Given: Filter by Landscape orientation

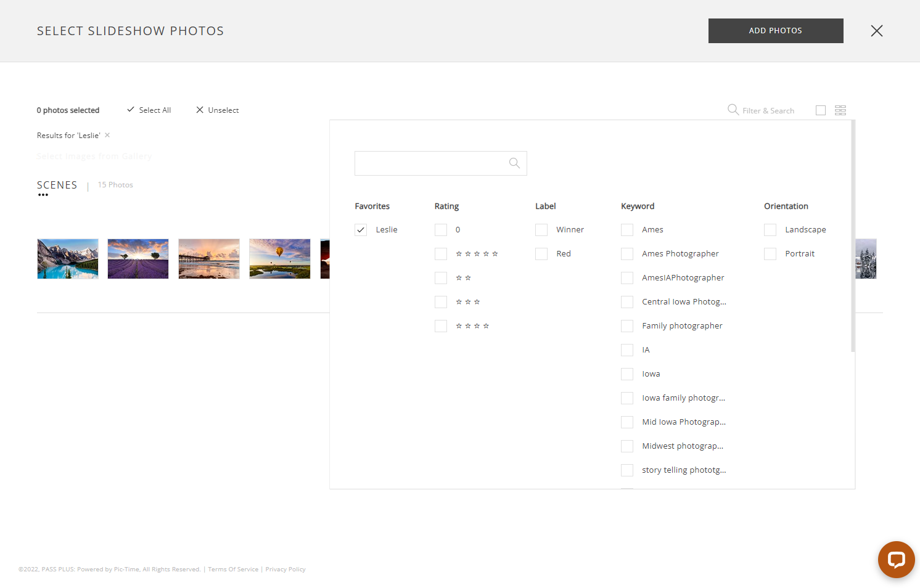Looking at the screenshot, I should coord(770,230).
